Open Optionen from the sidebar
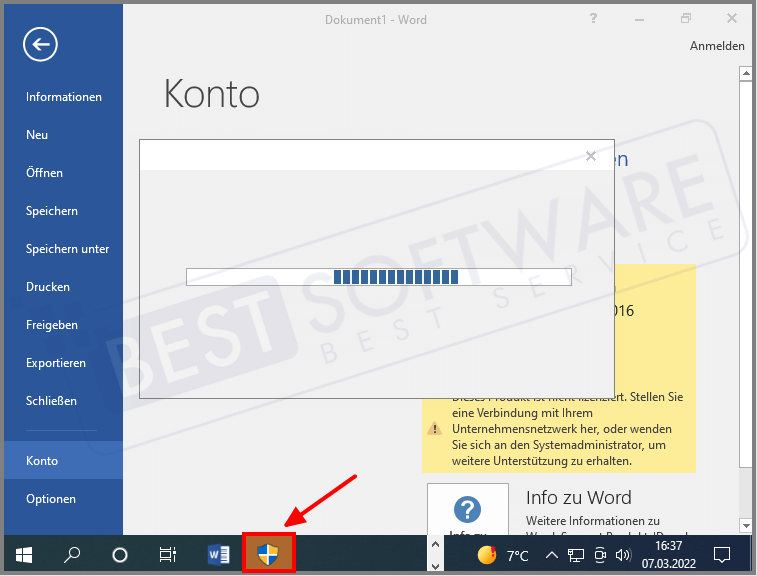 pyautogui.click(x=51, y=499)
